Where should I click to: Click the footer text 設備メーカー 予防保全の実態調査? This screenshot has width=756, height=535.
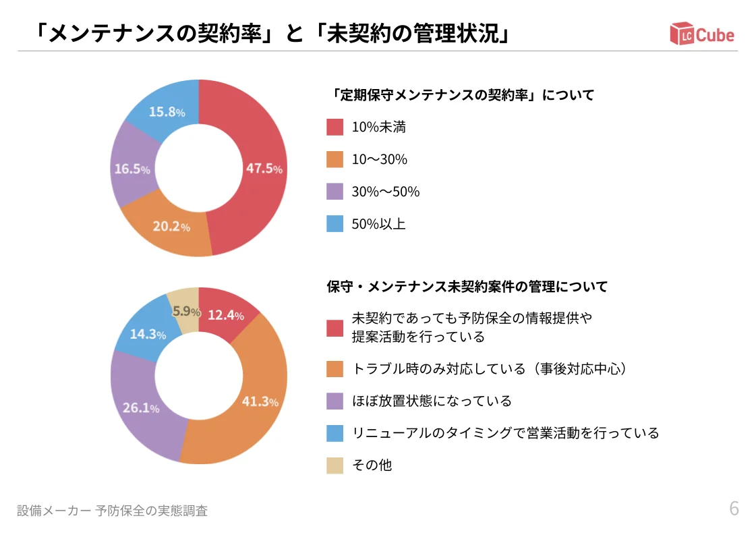point(113,511)
